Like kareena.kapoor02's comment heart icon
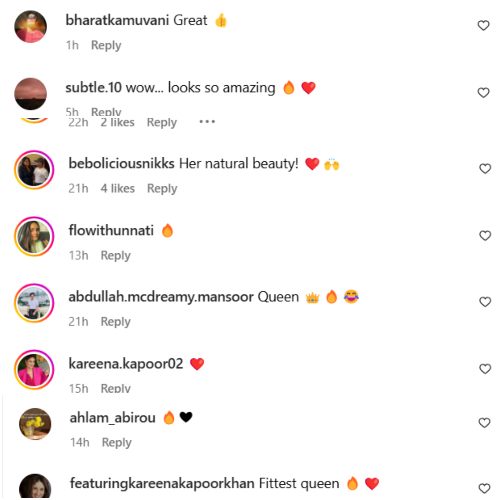Viewport: 500px width, 500px height. [x=485, y=369]
